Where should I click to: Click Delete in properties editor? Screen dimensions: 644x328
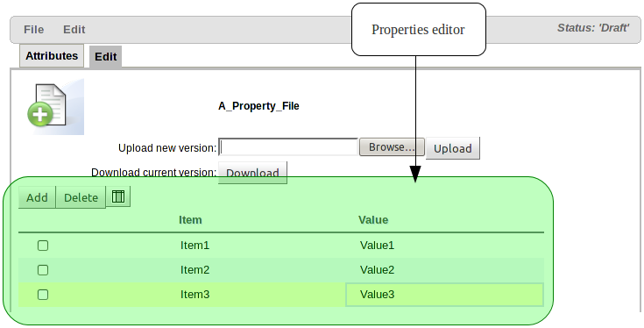(x=81, y=197)
